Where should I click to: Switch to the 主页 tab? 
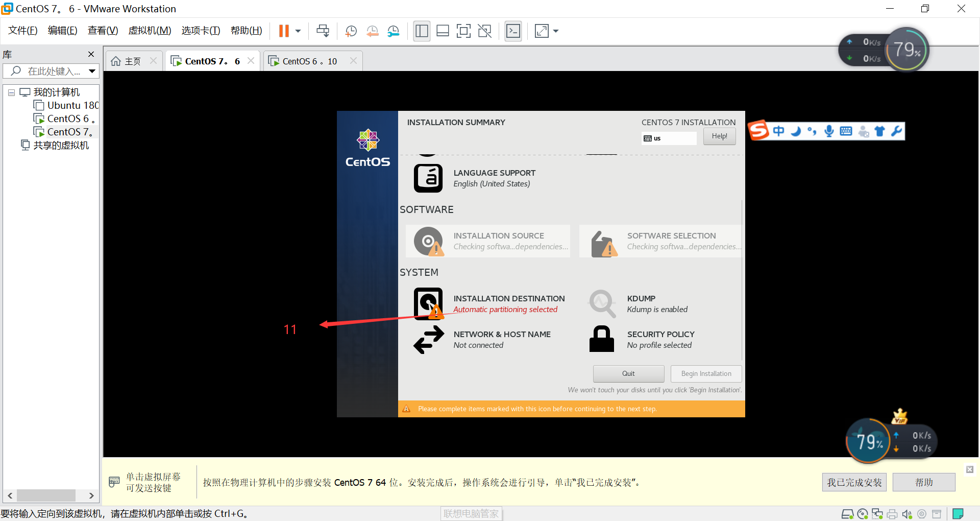pos(133,61)
